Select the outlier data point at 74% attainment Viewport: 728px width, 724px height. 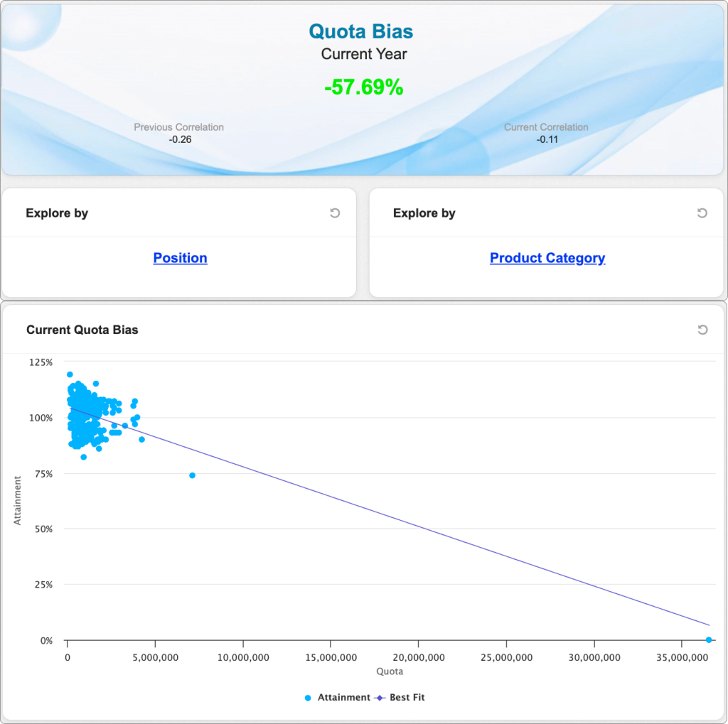(x=192, y=475)
